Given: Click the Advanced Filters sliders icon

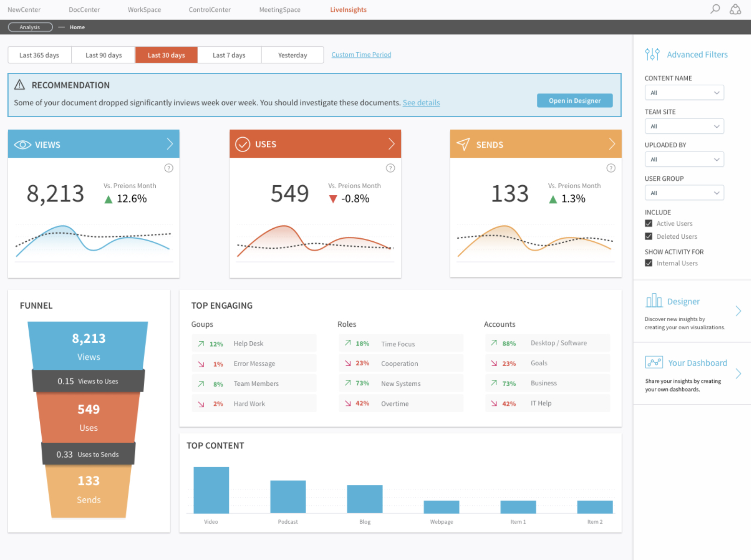Looking at the screenshot, I should tap(652, 54).
